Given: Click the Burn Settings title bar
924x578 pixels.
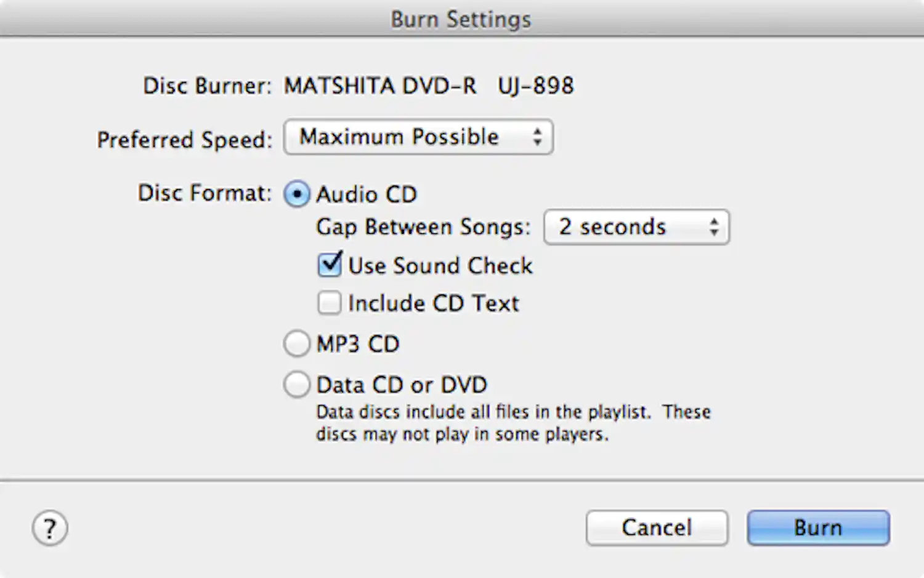Looking at the screenshot, I should point(461,18).
